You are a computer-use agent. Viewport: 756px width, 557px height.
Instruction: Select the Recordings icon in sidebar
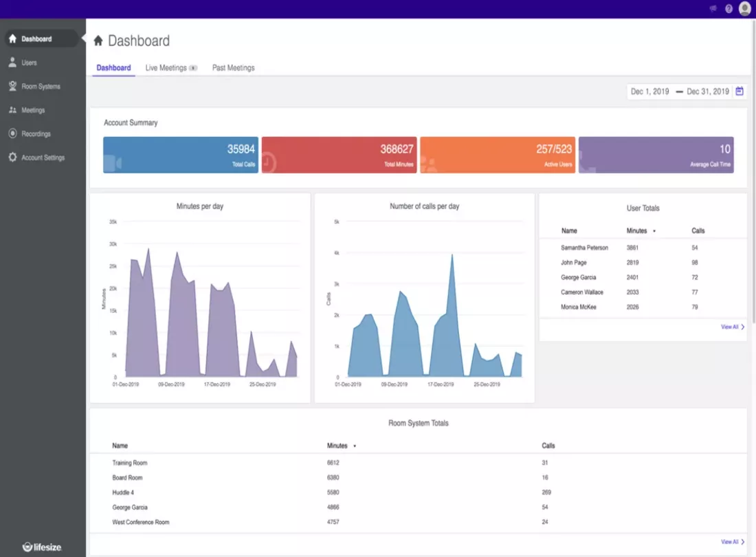12,134
